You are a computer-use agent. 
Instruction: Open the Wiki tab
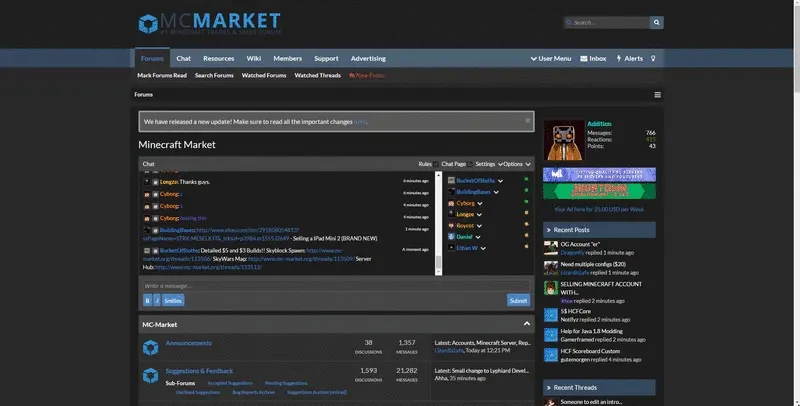(254, 59)
